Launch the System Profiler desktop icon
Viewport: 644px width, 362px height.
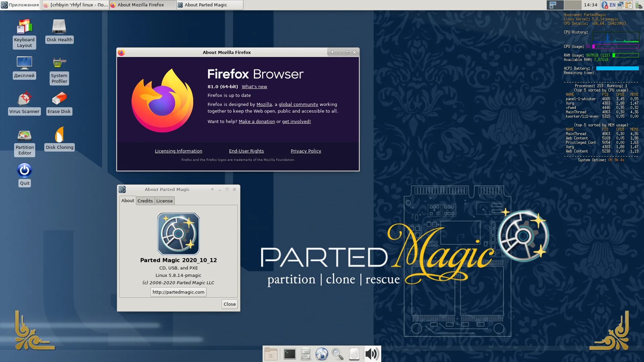[x=59, y=70]
